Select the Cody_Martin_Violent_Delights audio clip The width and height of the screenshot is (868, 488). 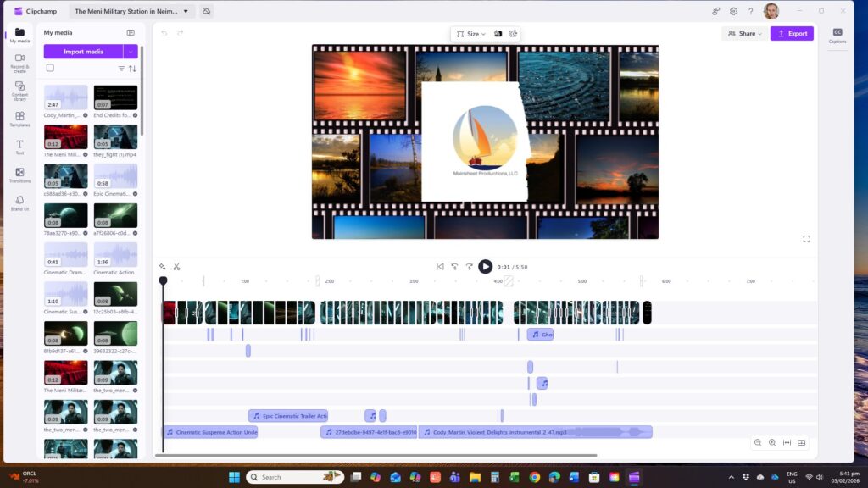pos(509,432)
